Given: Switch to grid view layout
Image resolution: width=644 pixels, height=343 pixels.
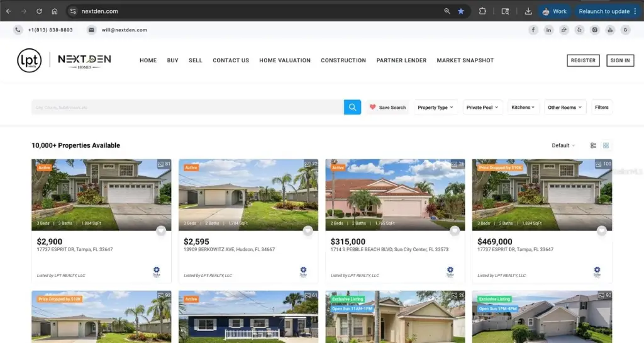Looking at the screenshot, I should tap(606, 145).
